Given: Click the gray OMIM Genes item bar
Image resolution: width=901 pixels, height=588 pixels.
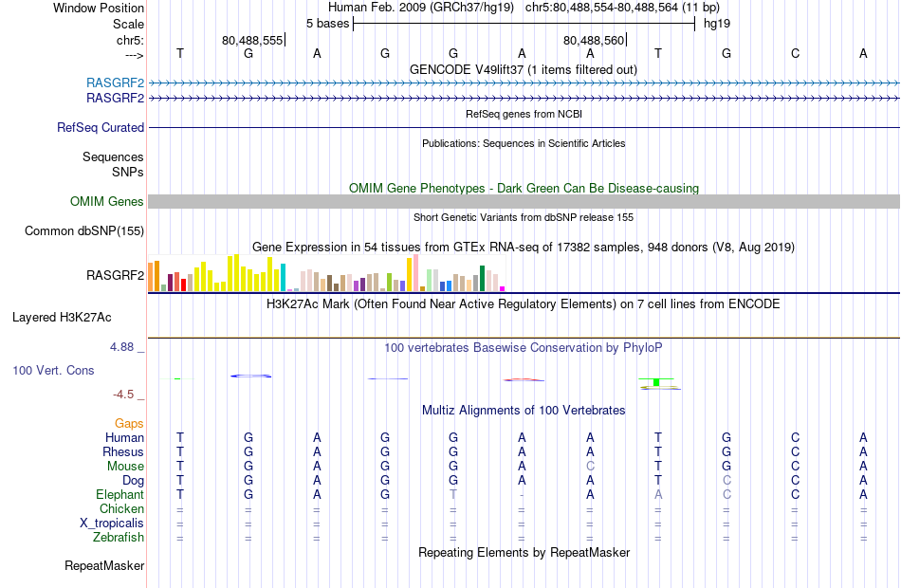Looking at the screenshot, I should 524,201.
